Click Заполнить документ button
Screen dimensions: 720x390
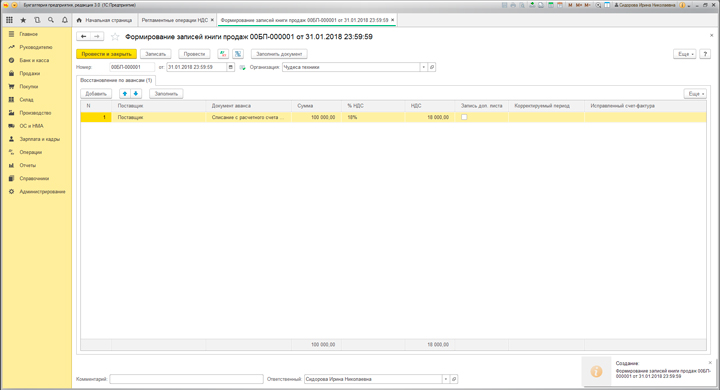[279, 54]
